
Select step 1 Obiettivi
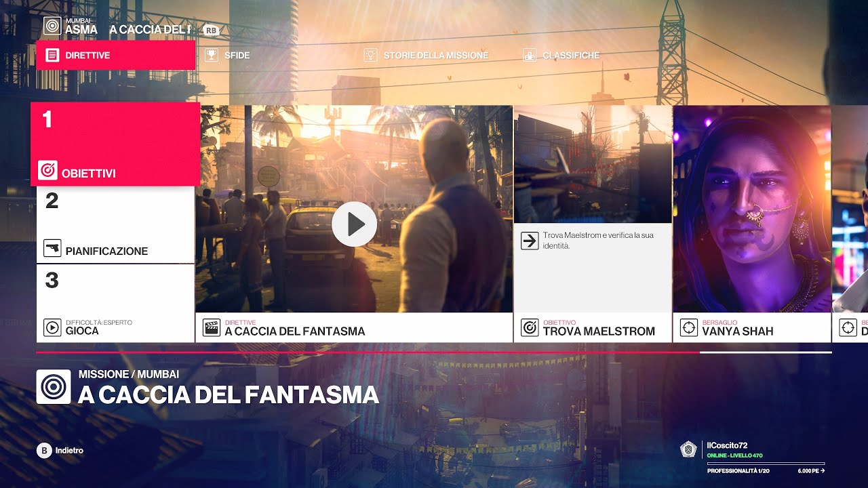click(x=115, y=144)
